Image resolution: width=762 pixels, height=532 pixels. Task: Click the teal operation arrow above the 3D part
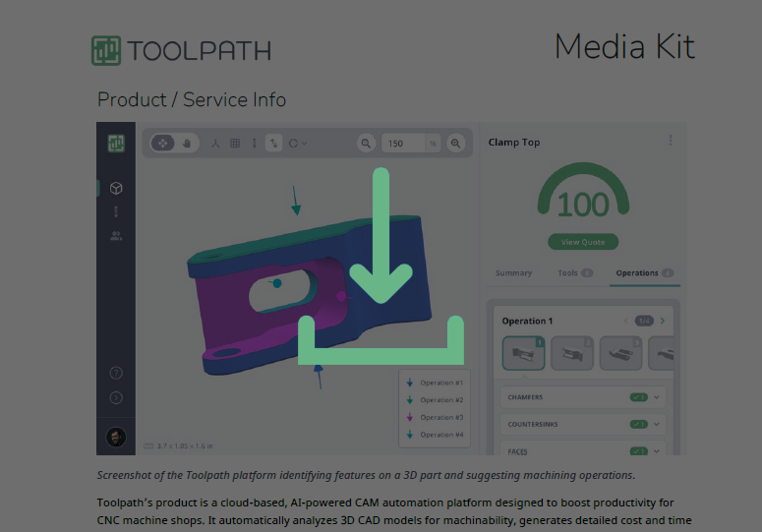pyautogui.click(x=295, y=201)
